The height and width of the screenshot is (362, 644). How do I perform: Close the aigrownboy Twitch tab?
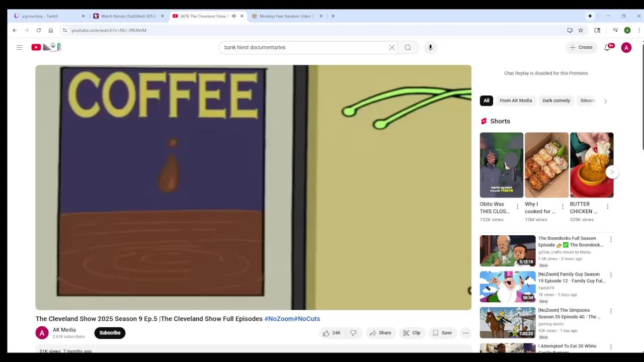click(x=83, y=16)
